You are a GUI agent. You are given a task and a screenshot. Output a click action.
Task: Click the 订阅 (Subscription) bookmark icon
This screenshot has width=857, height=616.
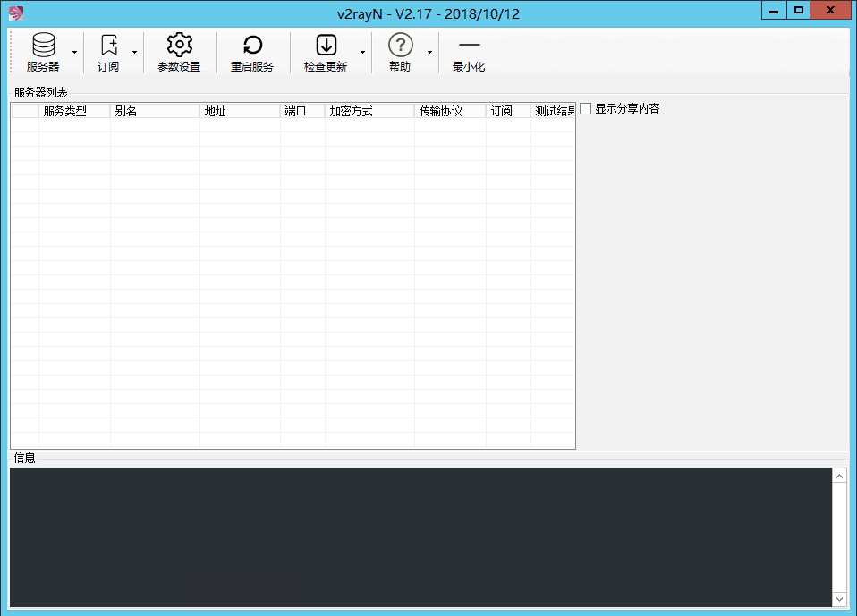[x=109, y=46]
